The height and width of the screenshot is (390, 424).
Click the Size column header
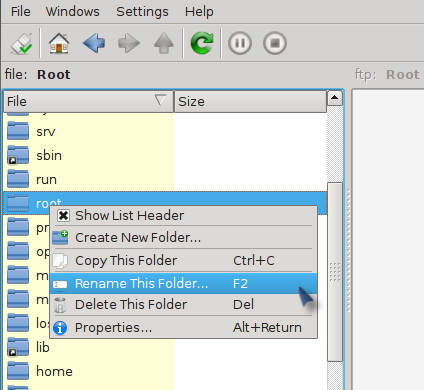pyautogui.click(x=250, y=101)
